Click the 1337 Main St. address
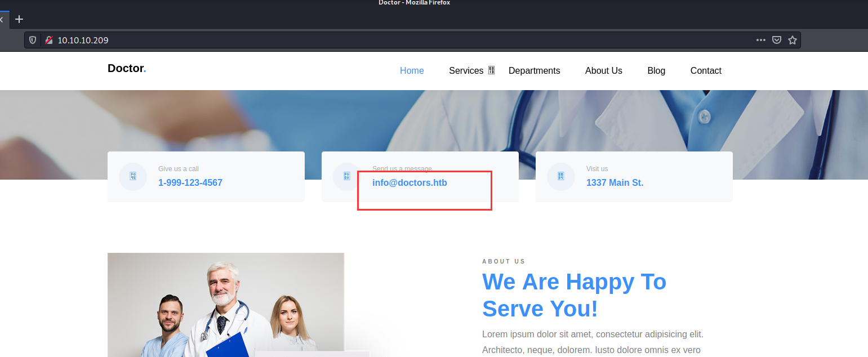 pos(615,182)
